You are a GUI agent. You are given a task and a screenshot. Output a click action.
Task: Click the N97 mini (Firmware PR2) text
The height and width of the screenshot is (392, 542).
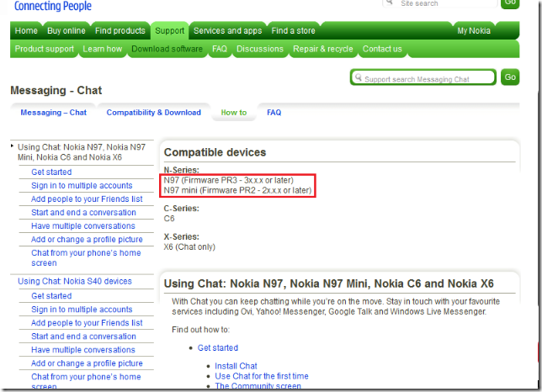click(237, 190)
